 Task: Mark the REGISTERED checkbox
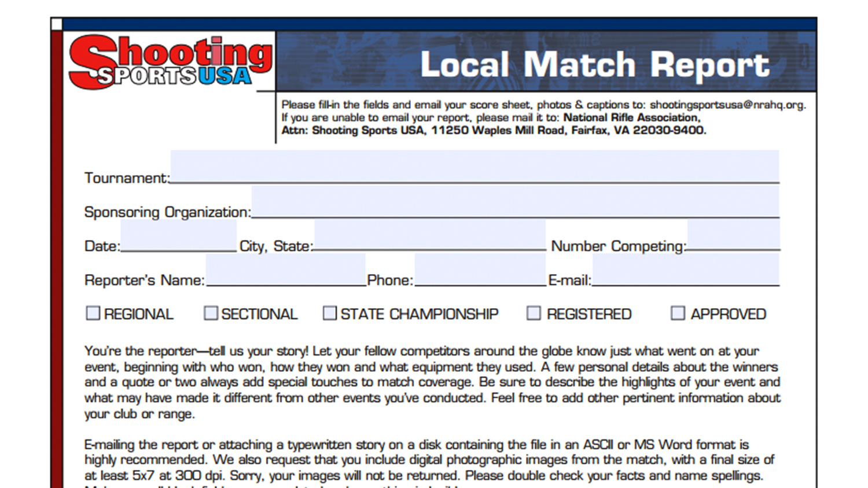(x=534, y=313)
